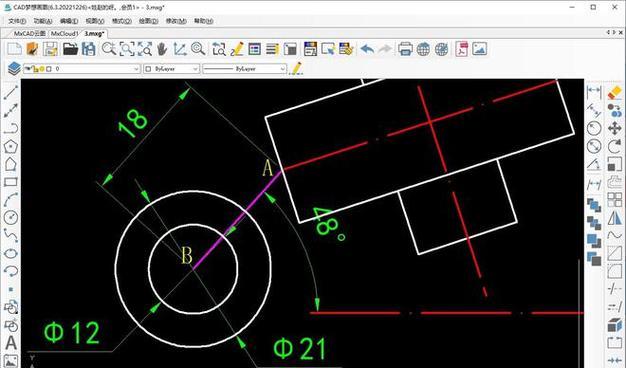Screen dimensions: 626x368
Task: Switch to the MxCloud1 tab
Action: tap(64, 34)
